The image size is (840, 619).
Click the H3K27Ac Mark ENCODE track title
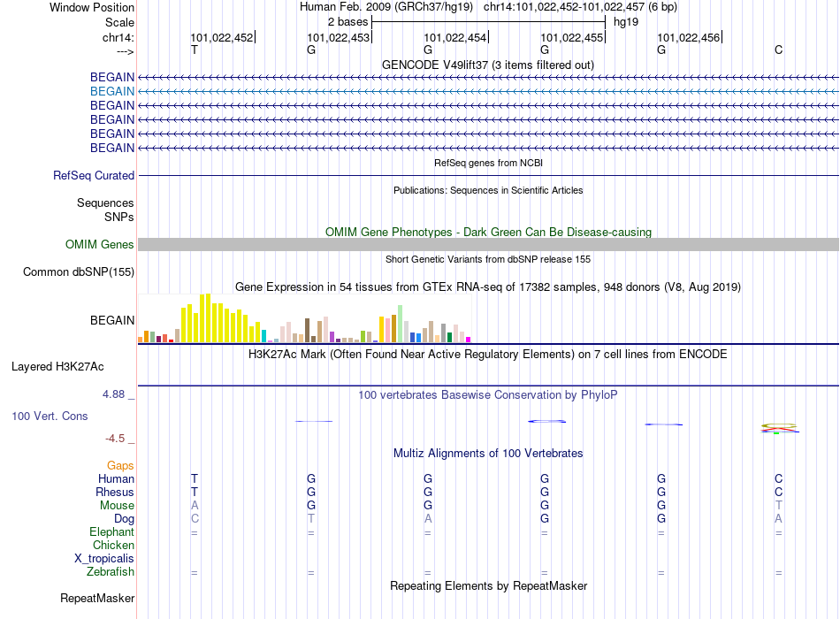488,355
